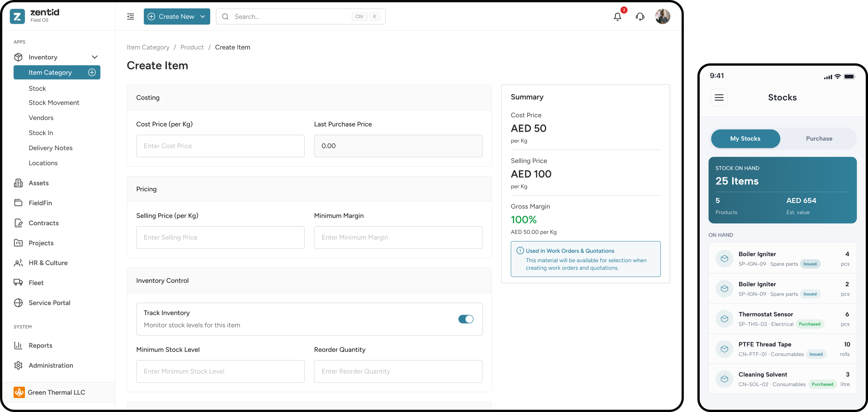Switch to the Purchase tab

(819, 139)
